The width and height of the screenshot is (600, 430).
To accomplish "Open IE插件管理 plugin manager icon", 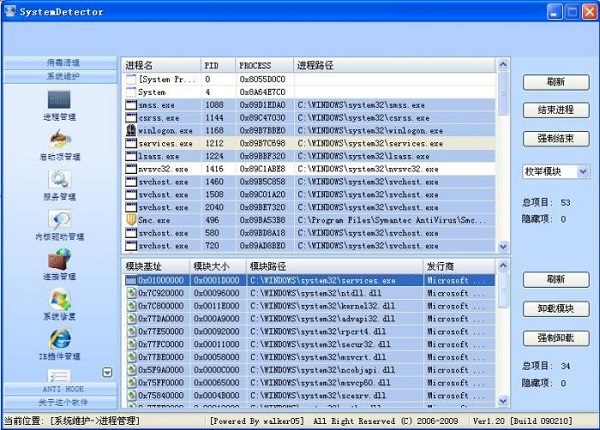I will point(59,340).
